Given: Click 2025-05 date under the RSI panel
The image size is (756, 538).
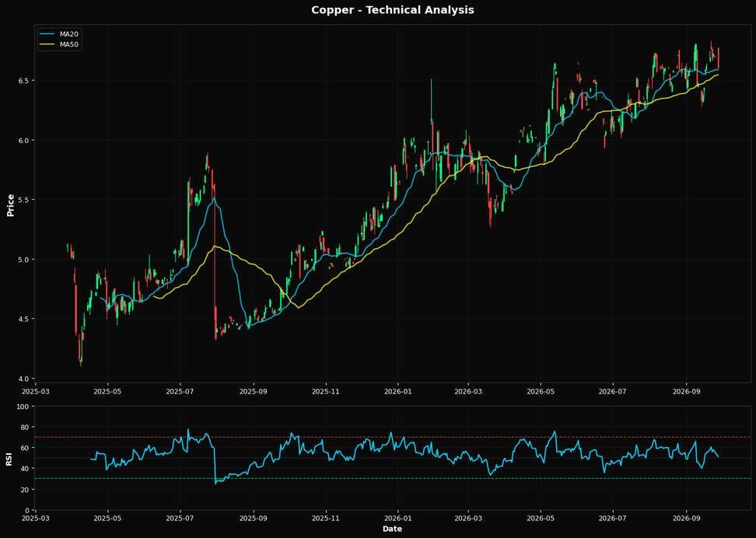Looking at the screenshot, I should pos(107,519).
